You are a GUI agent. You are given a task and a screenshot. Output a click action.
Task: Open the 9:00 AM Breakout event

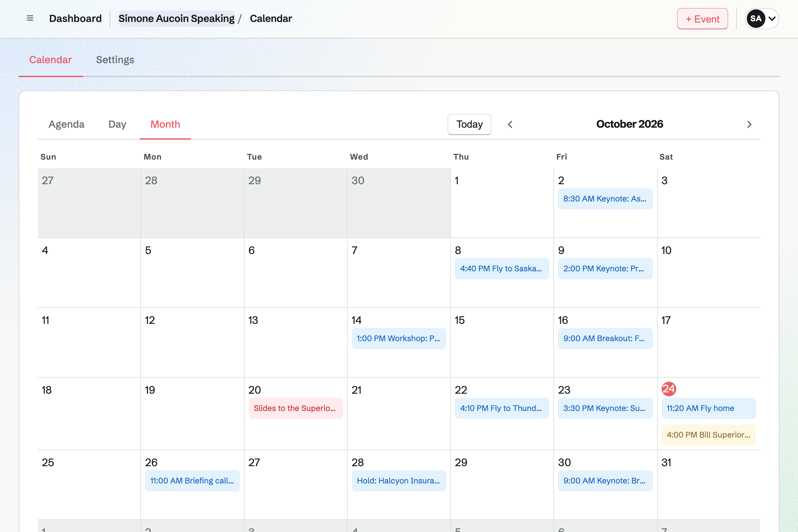coord(605,338)
